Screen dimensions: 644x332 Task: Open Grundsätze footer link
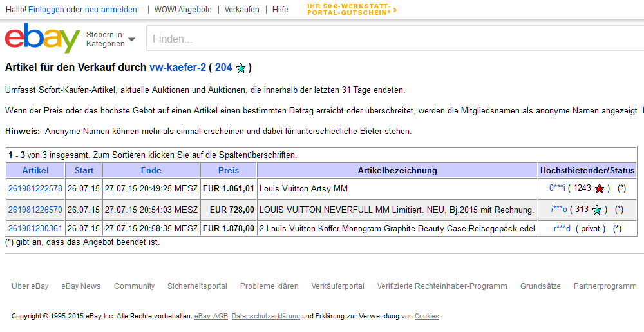540,286
